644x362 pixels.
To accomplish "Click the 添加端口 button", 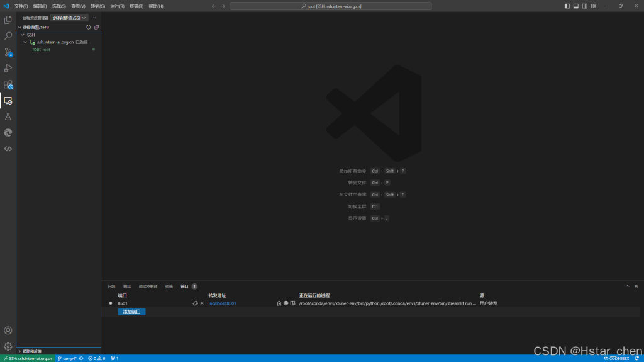I will (x=131, y=312).
